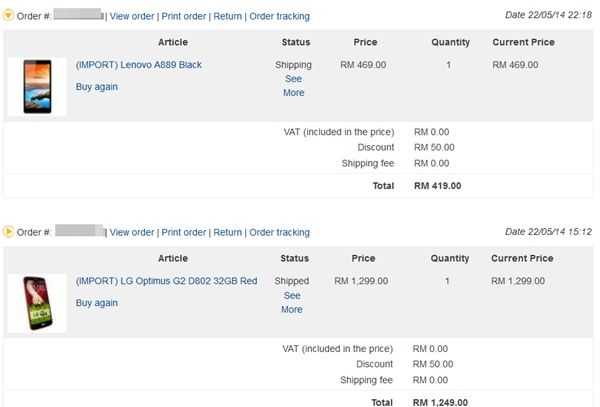
Task: Open LG Optimus G2 D802 product link
Action: tap(166, 281)
